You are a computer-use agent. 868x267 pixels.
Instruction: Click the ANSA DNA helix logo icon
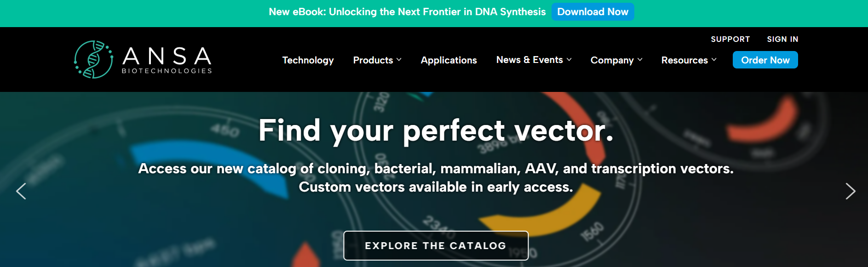point(94,59)
